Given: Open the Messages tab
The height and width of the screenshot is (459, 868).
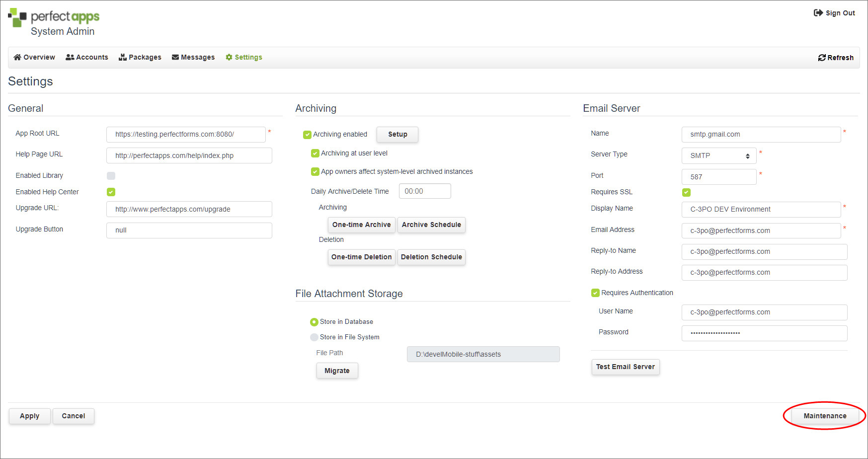Looking at the screenshot, I should [x=193, y=57].
